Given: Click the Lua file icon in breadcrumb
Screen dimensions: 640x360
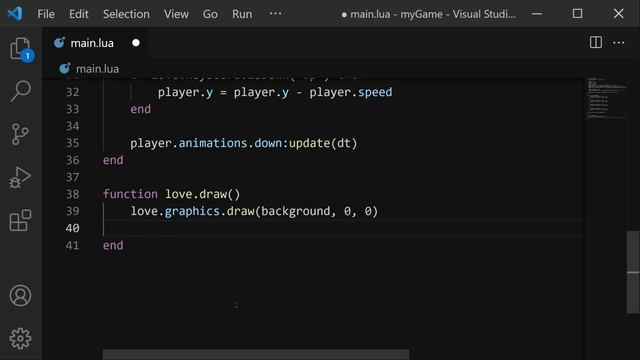Looking at the screenshot, I should pos(65,69).
